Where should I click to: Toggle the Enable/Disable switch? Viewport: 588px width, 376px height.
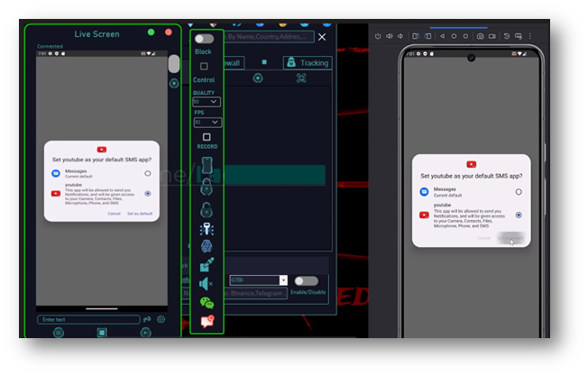306,280
